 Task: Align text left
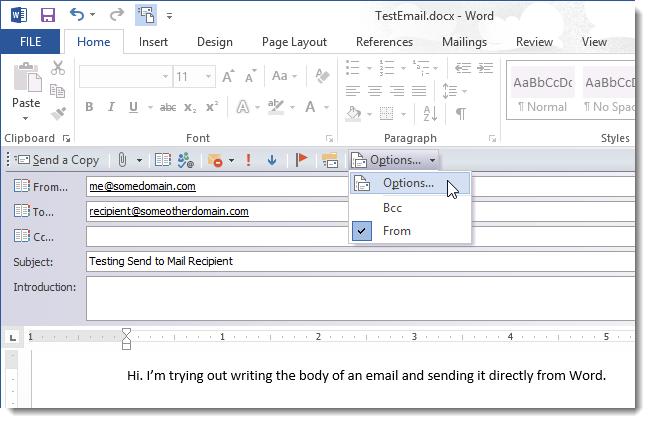click(353, 90)
